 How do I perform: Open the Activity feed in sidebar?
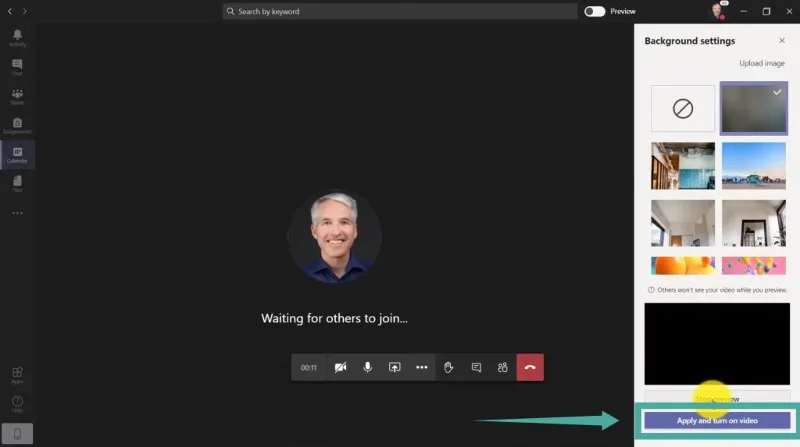tap(17, 38)
